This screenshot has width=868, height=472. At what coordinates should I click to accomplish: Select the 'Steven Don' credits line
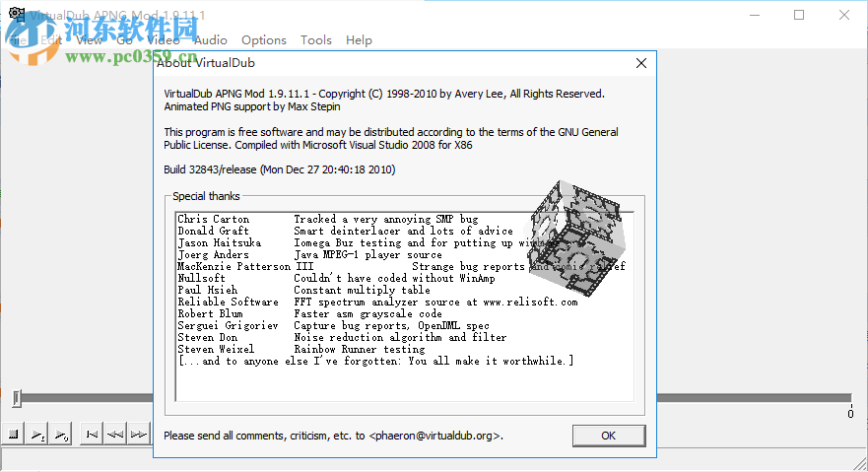coord(342,338)
